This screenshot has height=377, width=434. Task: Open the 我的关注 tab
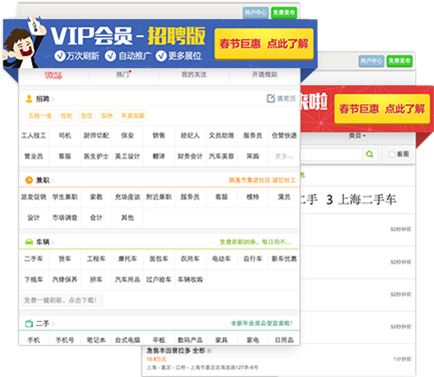(x=194, y=74)
